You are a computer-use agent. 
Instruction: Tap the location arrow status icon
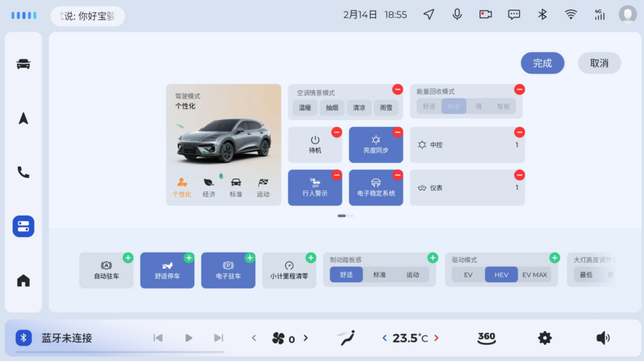429,15
